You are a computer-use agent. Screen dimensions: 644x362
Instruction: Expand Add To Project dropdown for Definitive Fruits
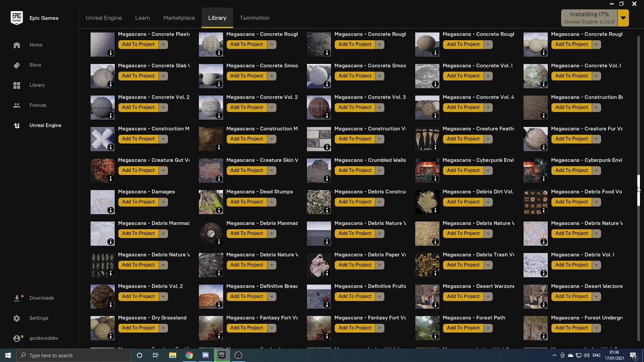click(379, 296)
